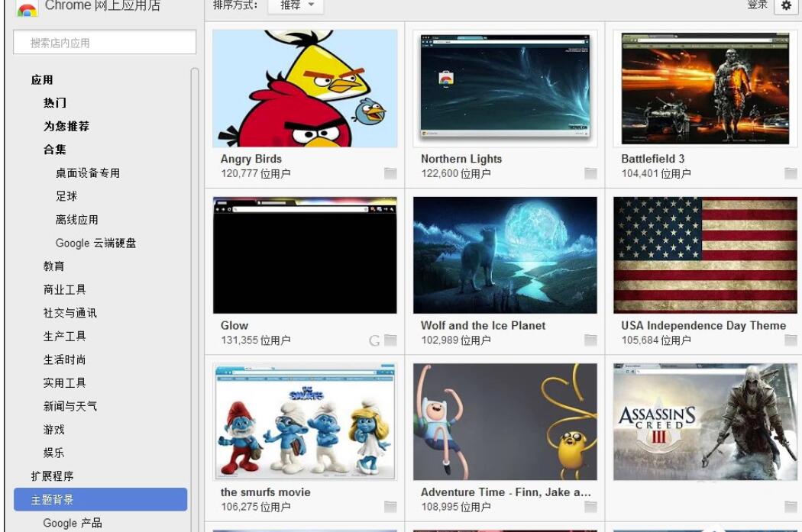Open the 推荐 sort order dropdown
Viewport: 802px width, 532px height.
click(x=296, y=5)
